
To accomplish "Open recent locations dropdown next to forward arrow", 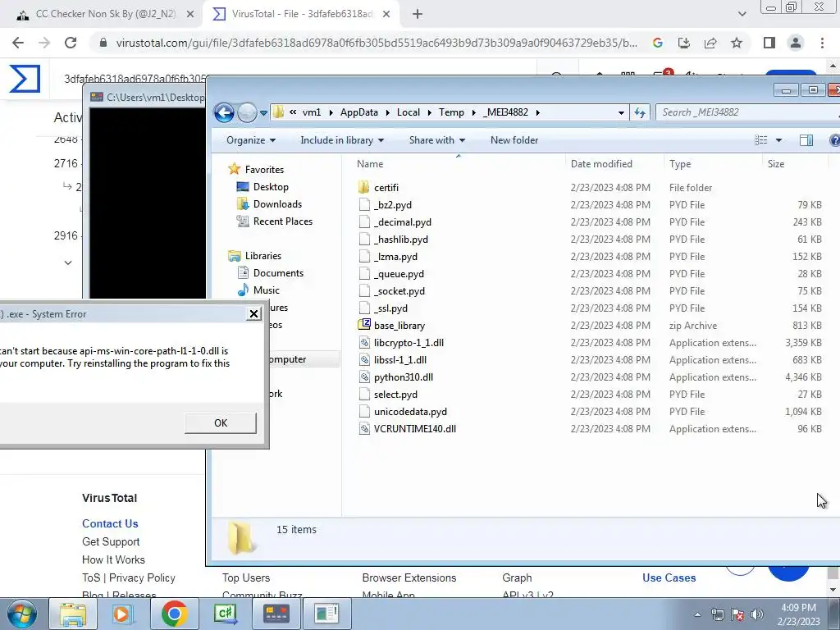I will point(263,113).
